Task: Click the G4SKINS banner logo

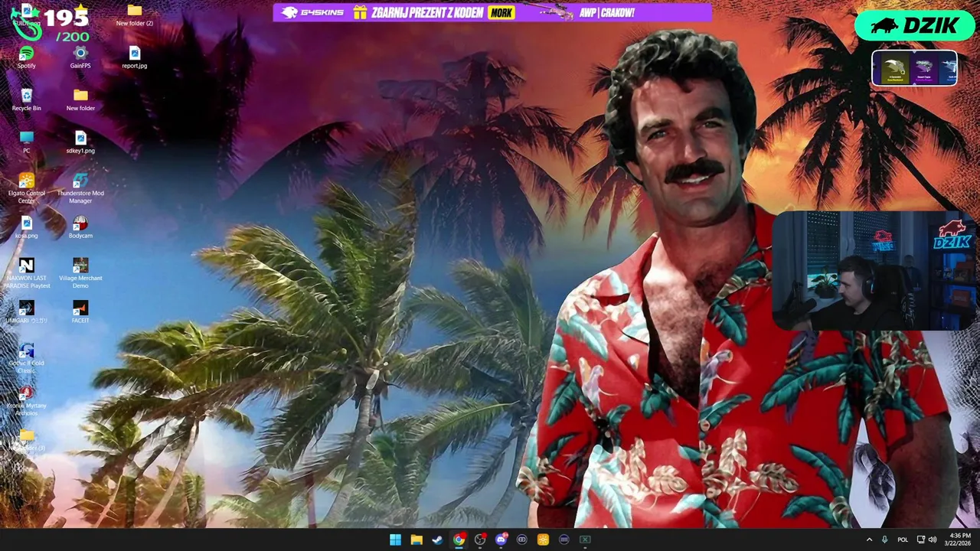Action: tap(312, 12)
